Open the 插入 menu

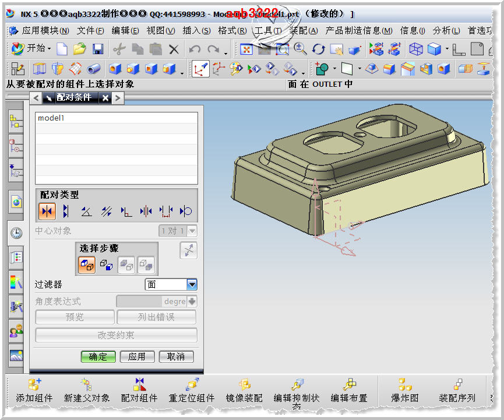click(x=196, y=31)
